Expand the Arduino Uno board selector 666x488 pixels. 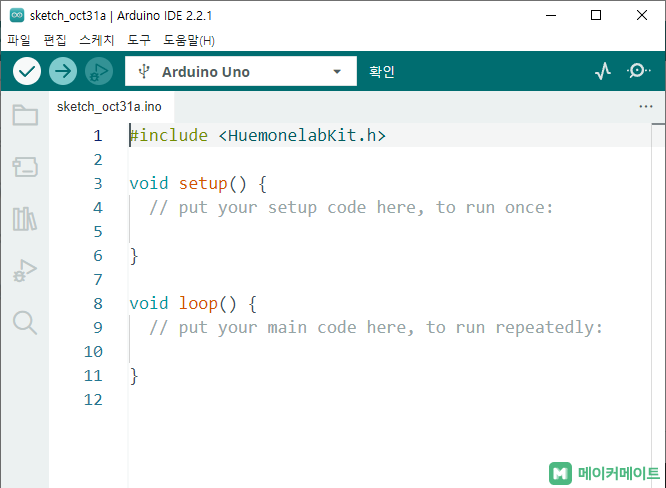[x=240, y=72]
